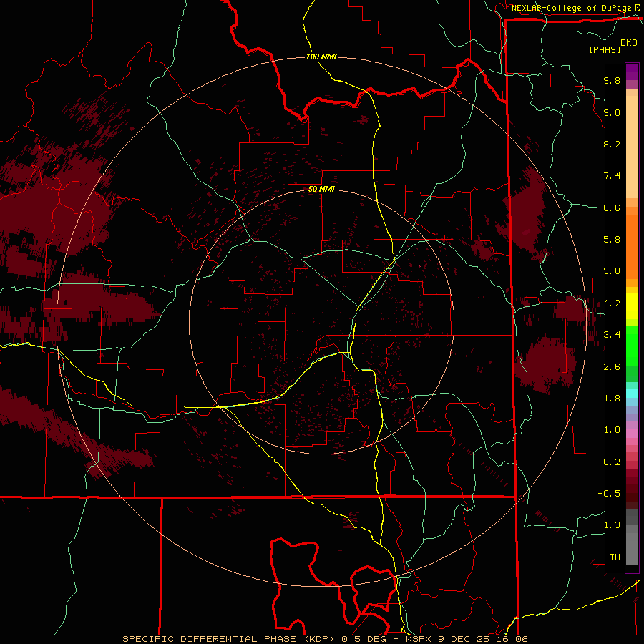Click the -1.3 legend value

pyautogui.click(x=609, y=525)
